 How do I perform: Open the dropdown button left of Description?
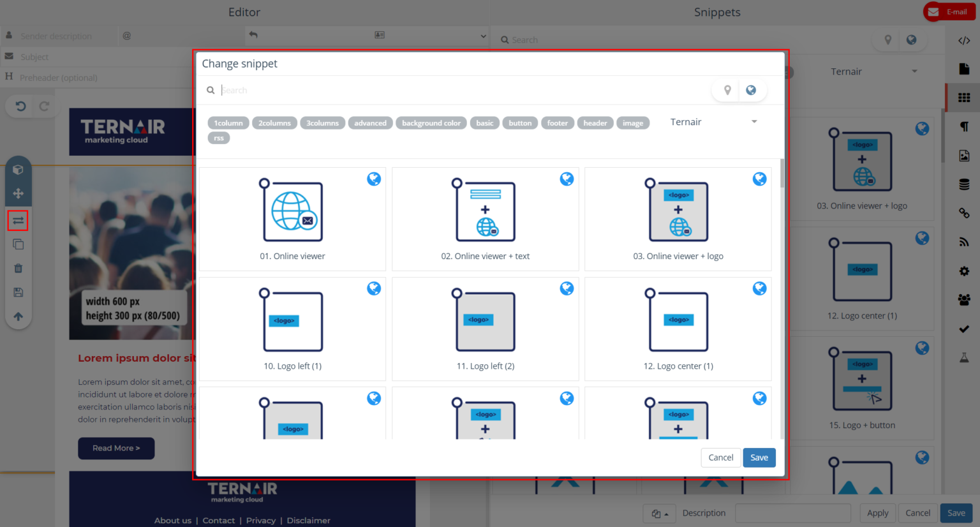tap(660, 513)
